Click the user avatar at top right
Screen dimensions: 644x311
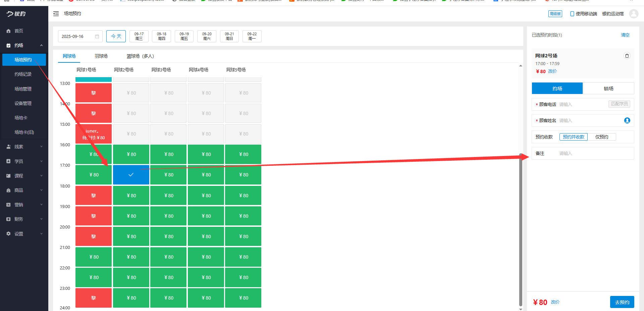[633, 14]
